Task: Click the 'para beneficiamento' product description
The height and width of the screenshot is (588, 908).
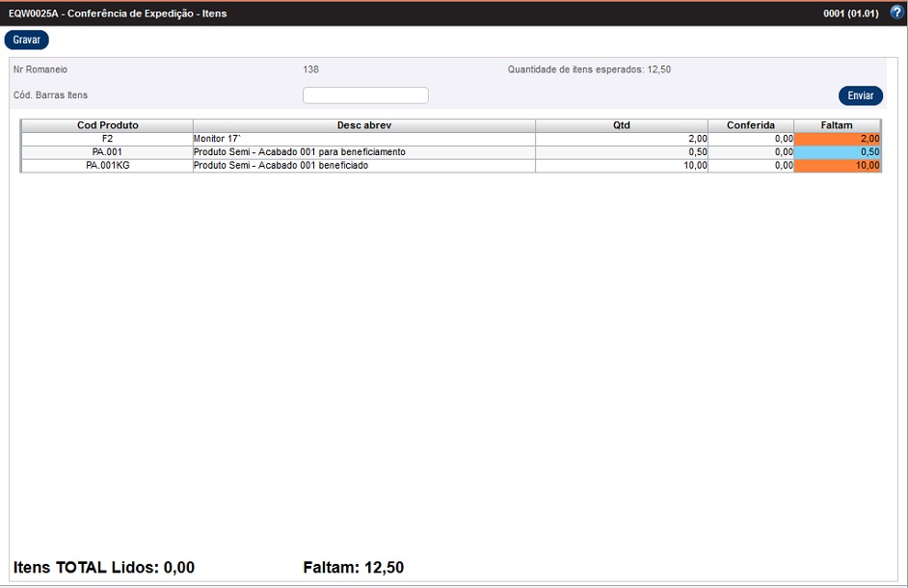Action: [363, 152]
